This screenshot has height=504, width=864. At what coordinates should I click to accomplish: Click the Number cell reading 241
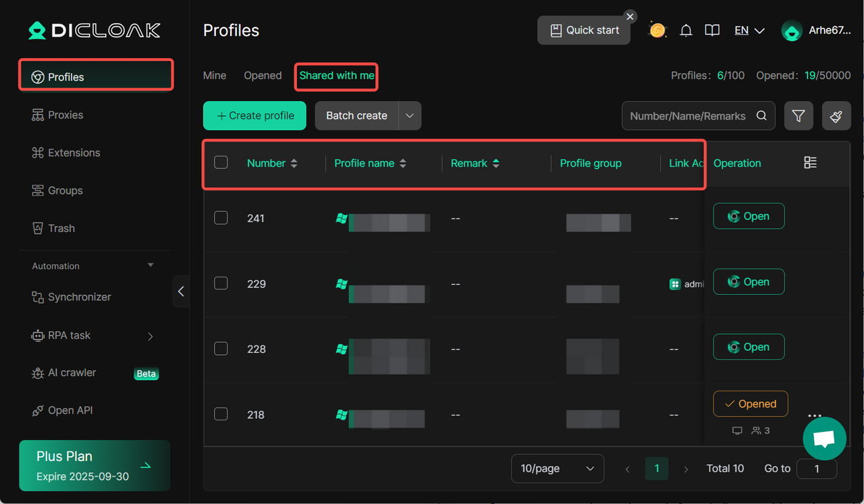pos(256,219)
